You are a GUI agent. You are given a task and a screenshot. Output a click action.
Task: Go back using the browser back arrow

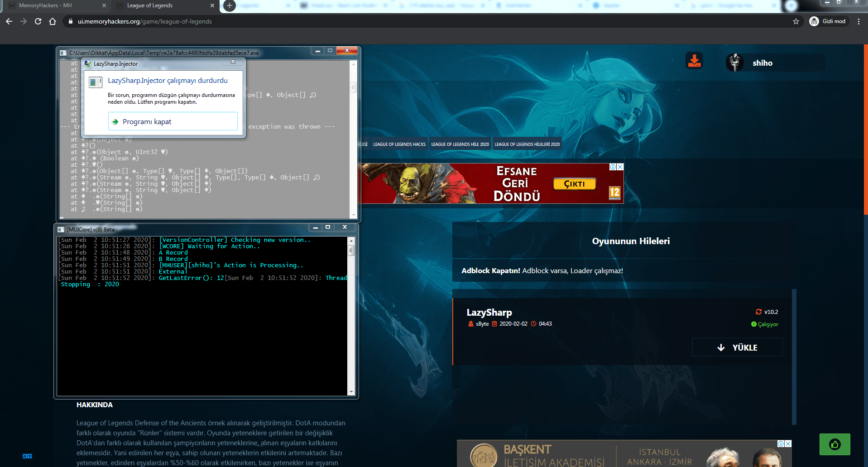(9, 21)
